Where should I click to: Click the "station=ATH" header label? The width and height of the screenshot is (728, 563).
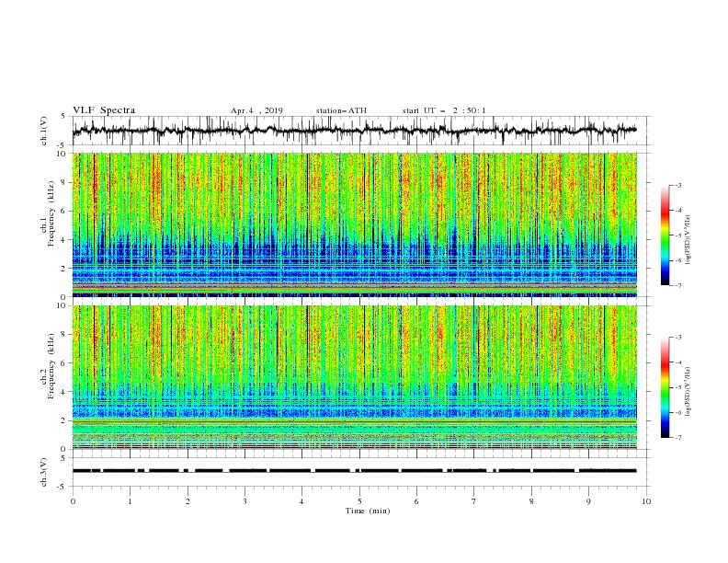point(341,110)
